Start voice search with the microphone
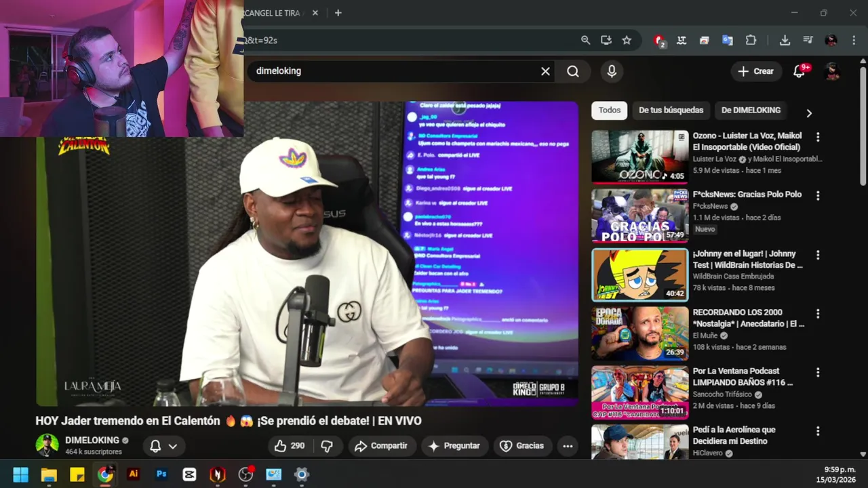868x488 pixels. [x=612, y=71]
